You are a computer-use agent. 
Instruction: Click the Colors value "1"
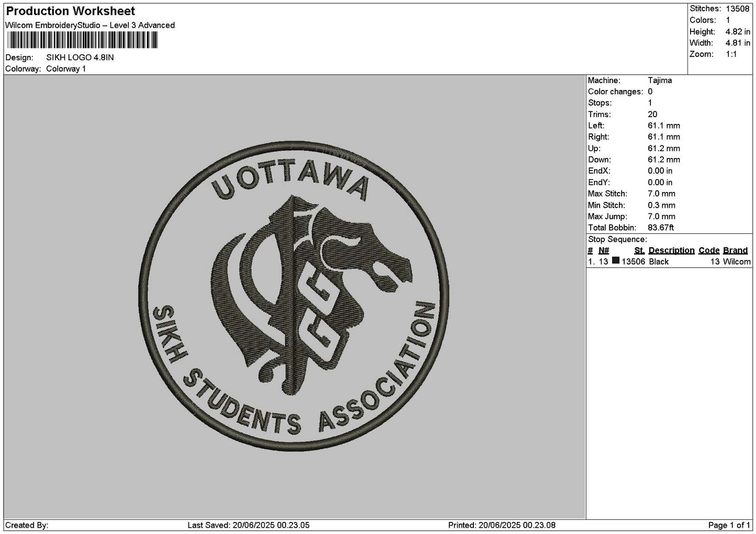(728, 20)
